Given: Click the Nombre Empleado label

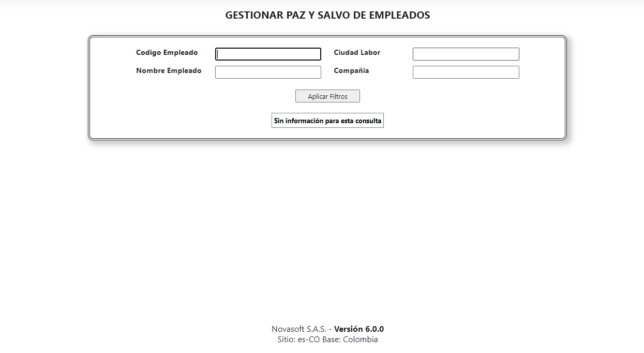Looking at the screenshot, I should tap(169, 70).
